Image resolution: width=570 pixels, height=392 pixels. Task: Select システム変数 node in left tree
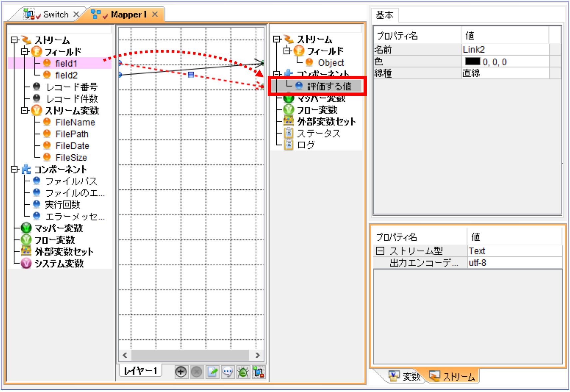click(x=59, y=264)
